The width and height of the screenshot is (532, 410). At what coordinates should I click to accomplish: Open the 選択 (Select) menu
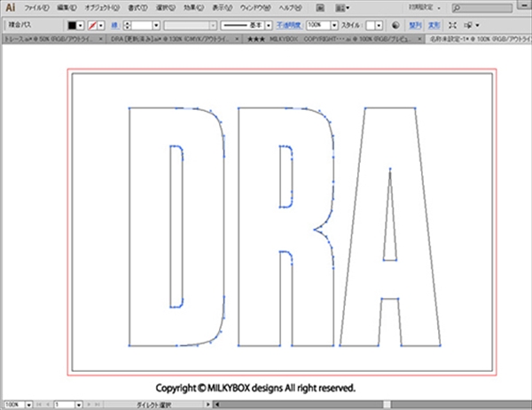(166, 7)
